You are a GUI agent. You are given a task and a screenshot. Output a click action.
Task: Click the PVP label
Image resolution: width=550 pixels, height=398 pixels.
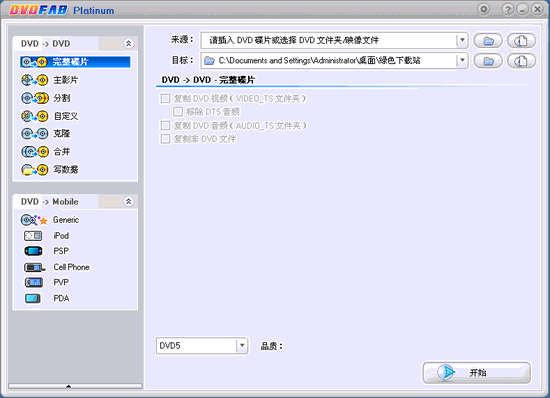[61, 282]
